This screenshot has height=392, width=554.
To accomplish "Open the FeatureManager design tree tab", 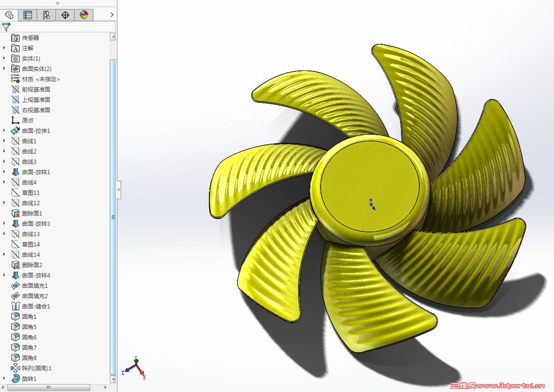I will pos(9,15).
